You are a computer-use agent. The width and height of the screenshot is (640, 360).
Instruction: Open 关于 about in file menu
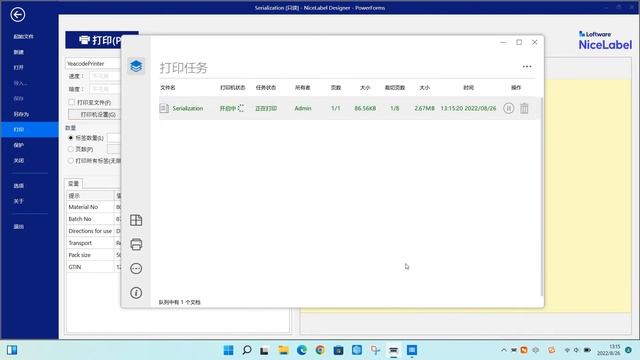19,201
